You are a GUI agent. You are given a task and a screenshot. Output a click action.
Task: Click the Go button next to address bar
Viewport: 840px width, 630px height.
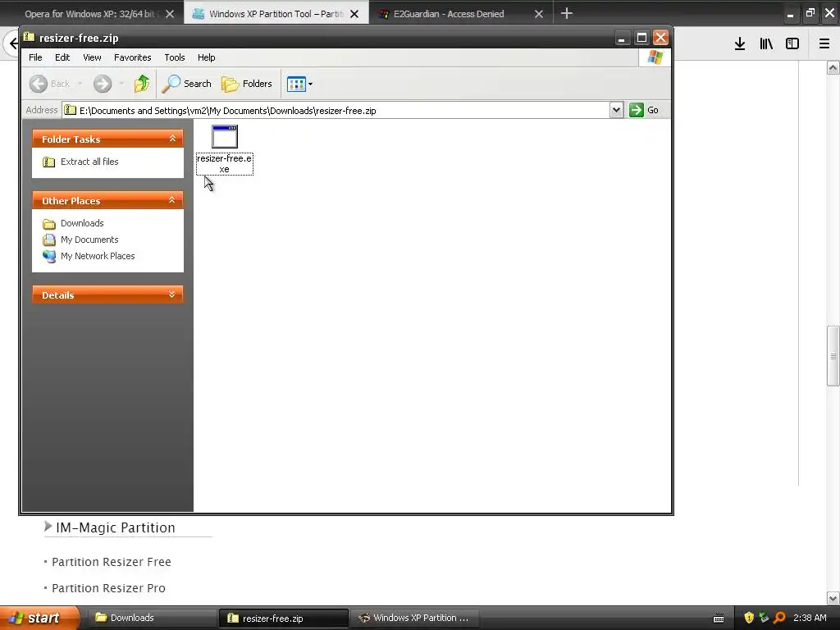point(644,111)
